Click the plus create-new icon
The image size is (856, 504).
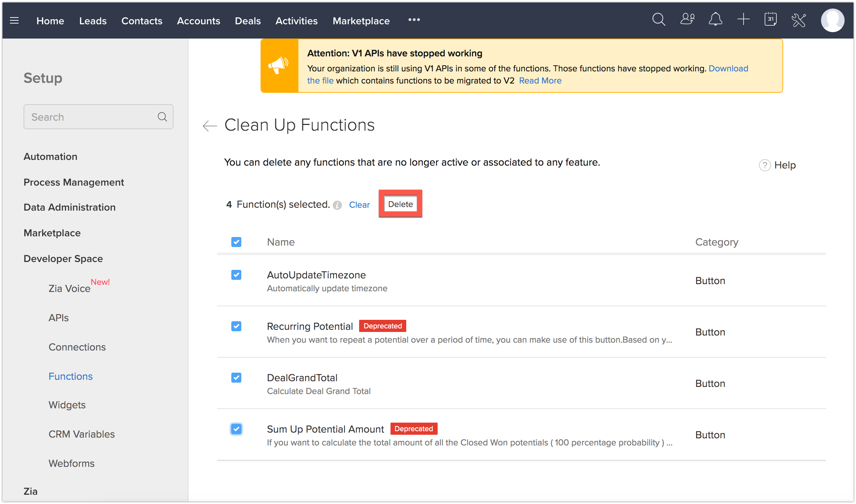point(743,19)
